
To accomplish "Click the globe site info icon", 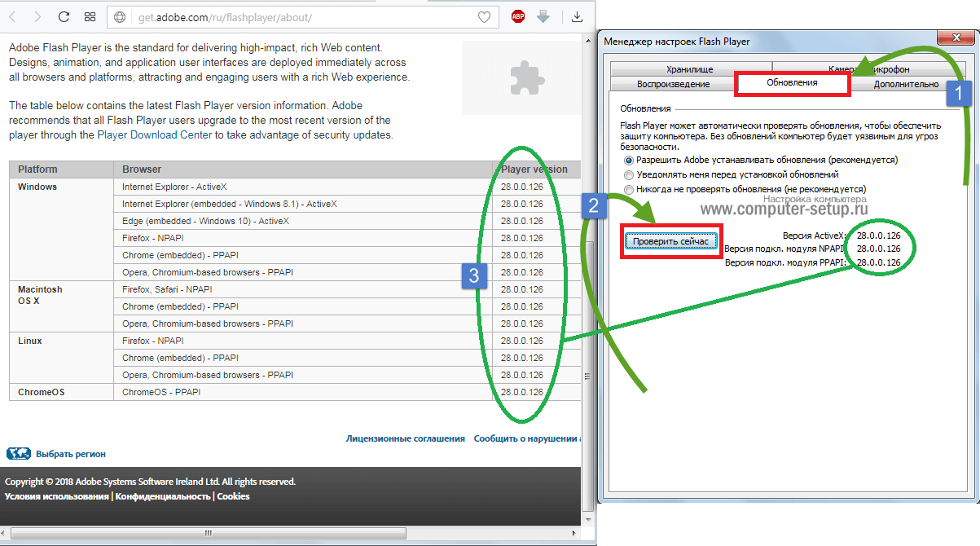I will (121, 17).
